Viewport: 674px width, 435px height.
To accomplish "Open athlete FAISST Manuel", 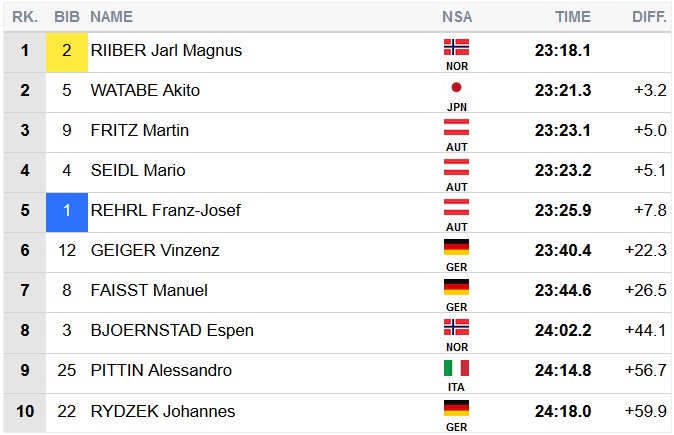I will coord(149,291).
